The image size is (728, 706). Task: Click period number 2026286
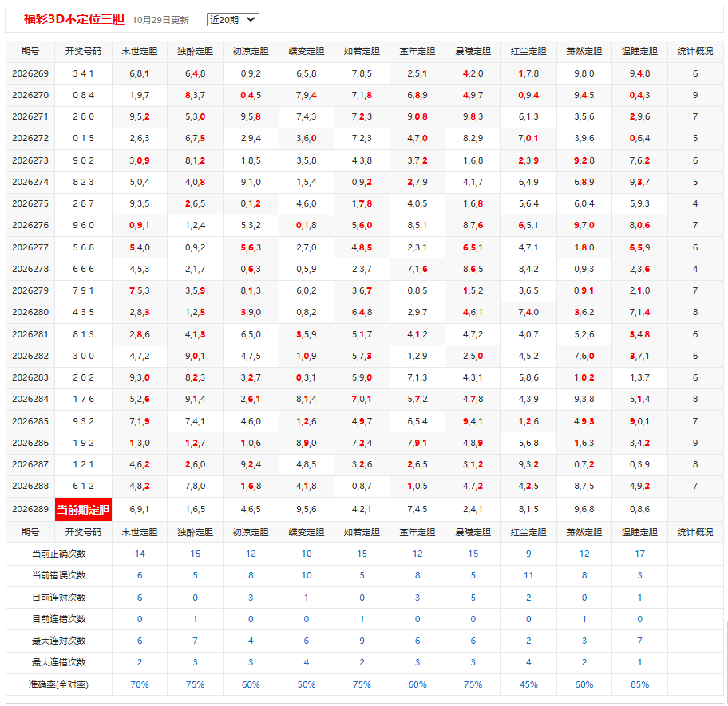(x=30, y=443)
